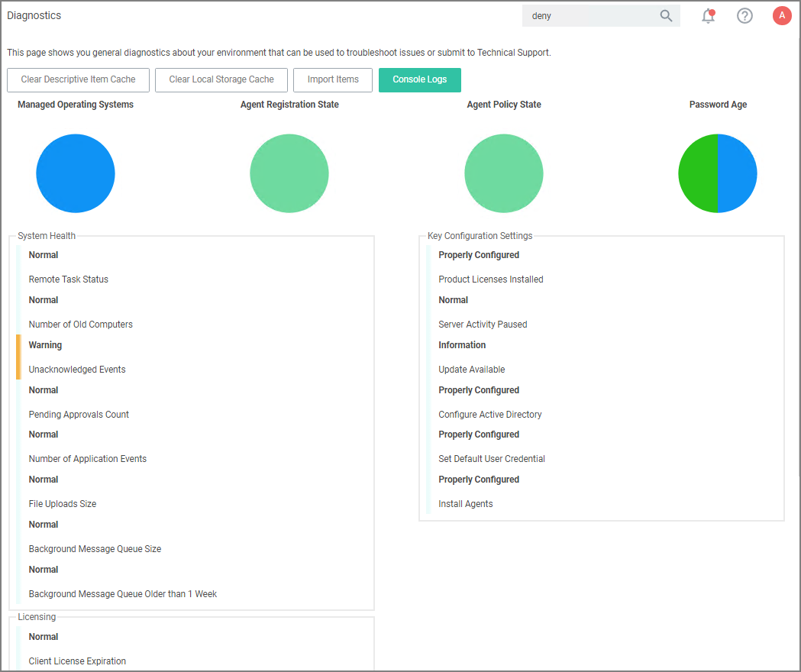Click the search magnifier icon
This screenshot has width=801, height=672.
click(665, 15)
